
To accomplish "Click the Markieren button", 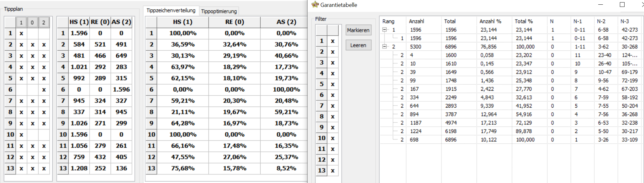I will (358, 30).
